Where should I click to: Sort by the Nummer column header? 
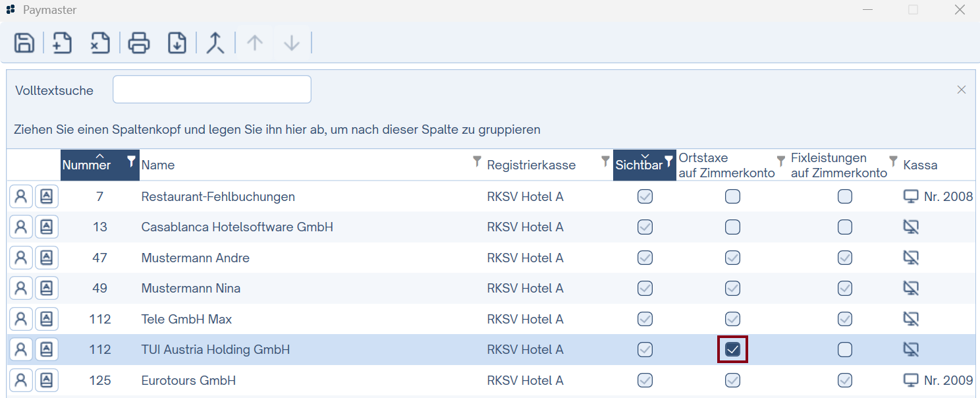pos(86,165)
